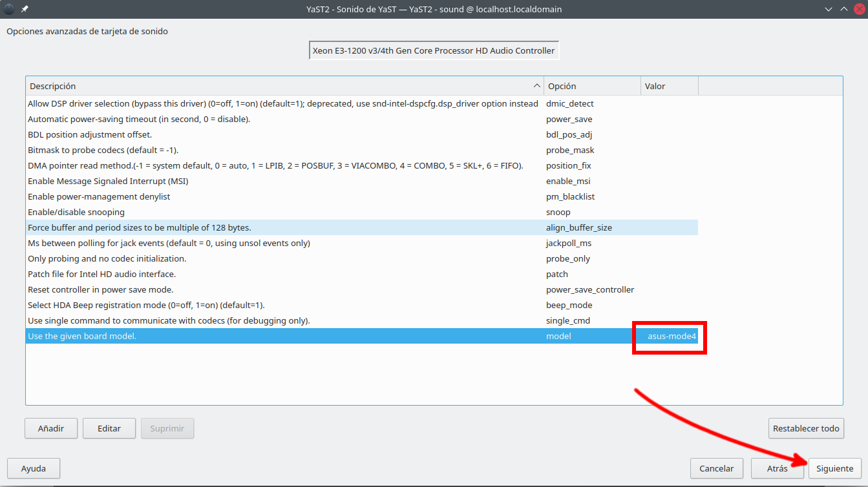Click the YaST window menu icon in title bar
Screen dimensions: 868x487
click(x=9, y=9)
